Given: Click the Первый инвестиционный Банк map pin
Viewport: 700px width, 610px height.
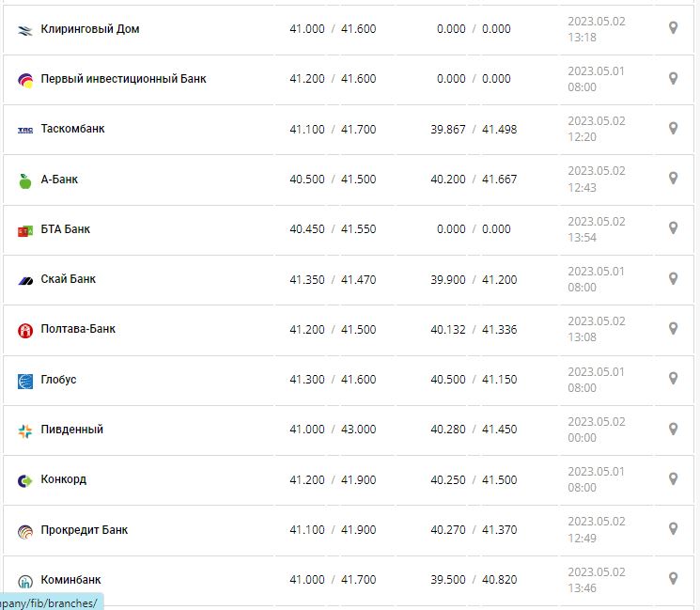Looking at the screenshot, I should point(673,78).
